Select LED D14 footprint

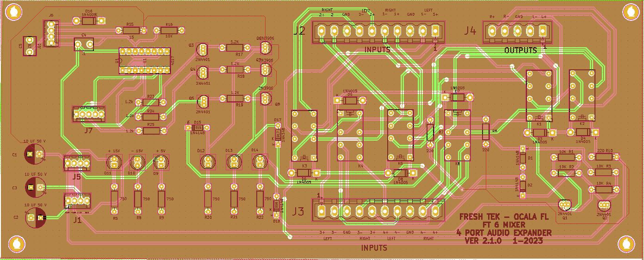click(x=260, y=161)
